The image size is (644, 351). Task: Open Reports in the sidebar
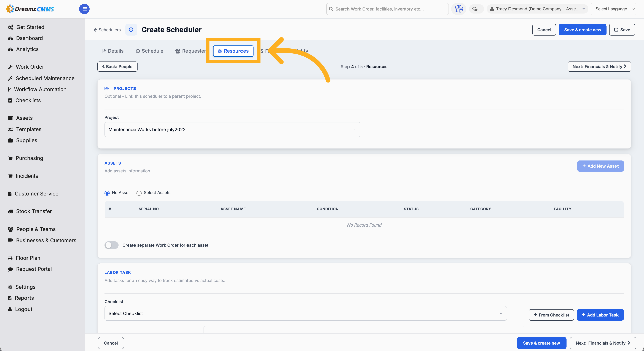[x=24, y=298]
